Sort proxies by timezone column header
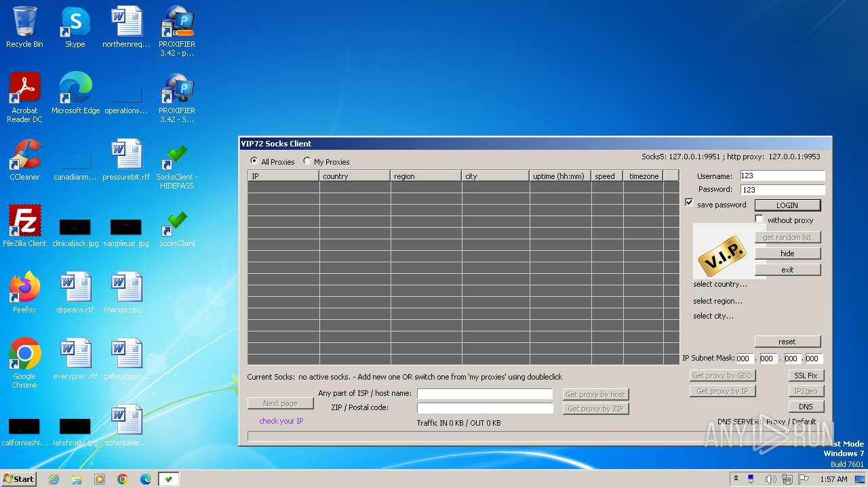This screenshot has height=488, width=868. pyautogui.click(x=643, y=176)
